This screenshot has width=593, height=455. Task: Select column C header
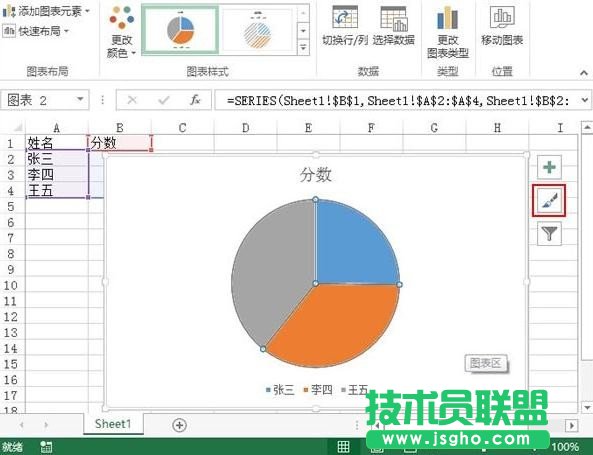click(x=182, y=127)
